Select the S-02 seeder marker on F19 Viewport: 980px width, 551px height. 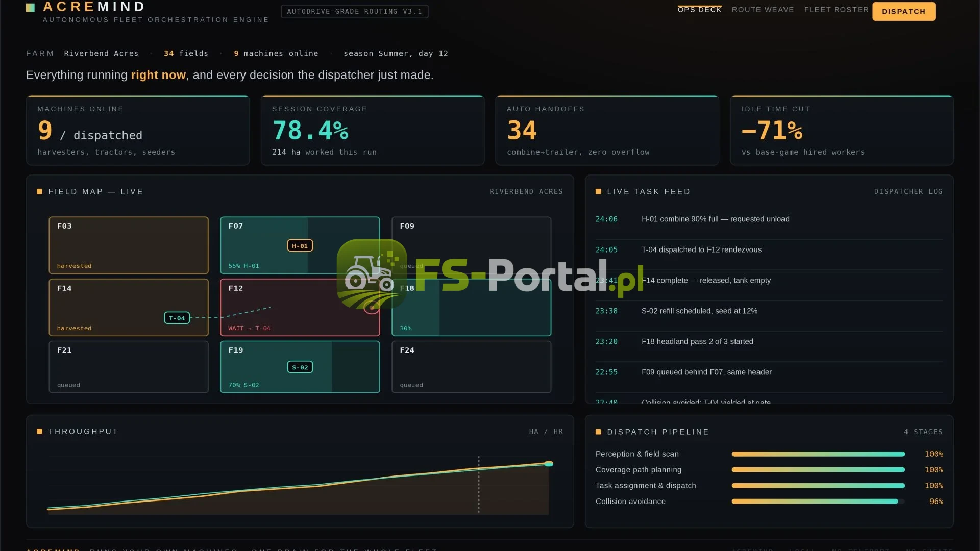[300, 367]
